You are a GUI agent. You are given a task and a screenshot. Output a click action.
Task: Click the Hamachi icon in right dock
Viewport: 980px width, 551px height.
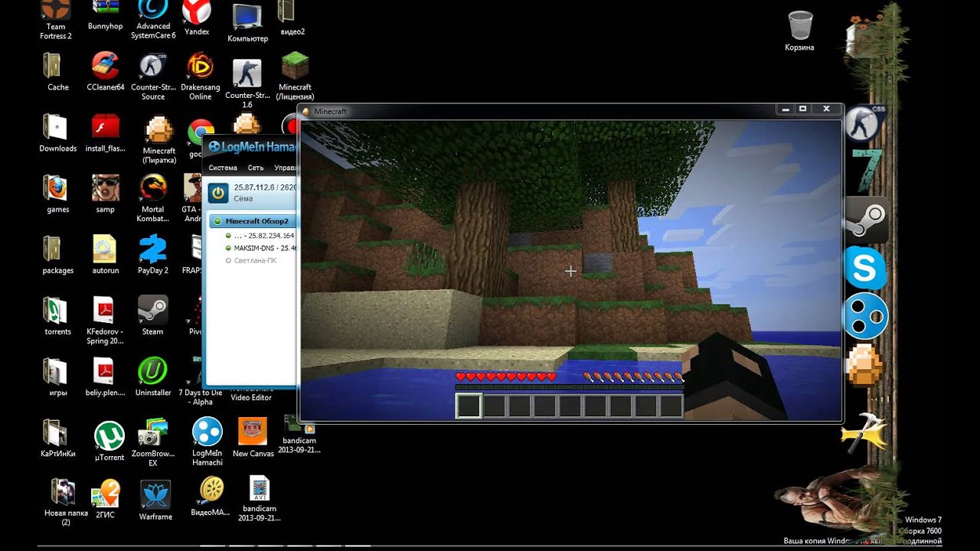866,315
